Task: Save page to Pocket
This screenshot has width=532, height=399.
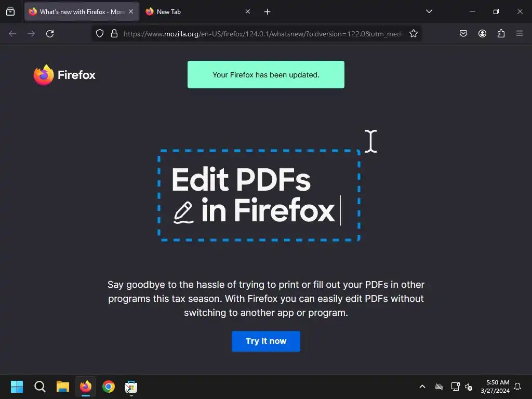Action: point(463,34)
